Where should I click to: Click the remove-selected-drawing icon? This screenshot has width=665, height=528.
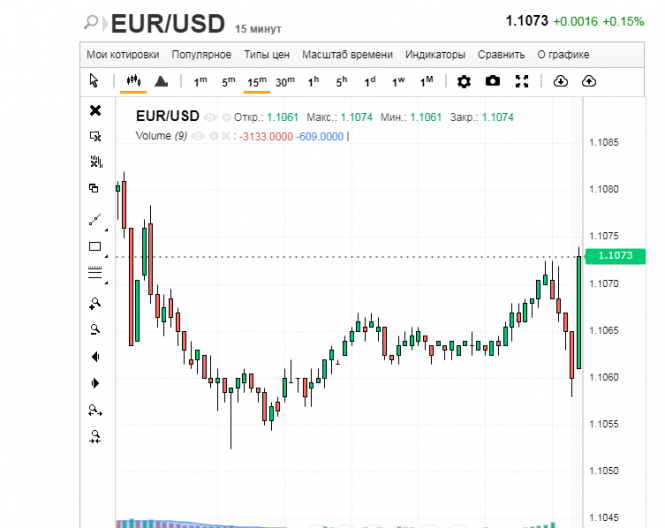click(x=95, y=136)
